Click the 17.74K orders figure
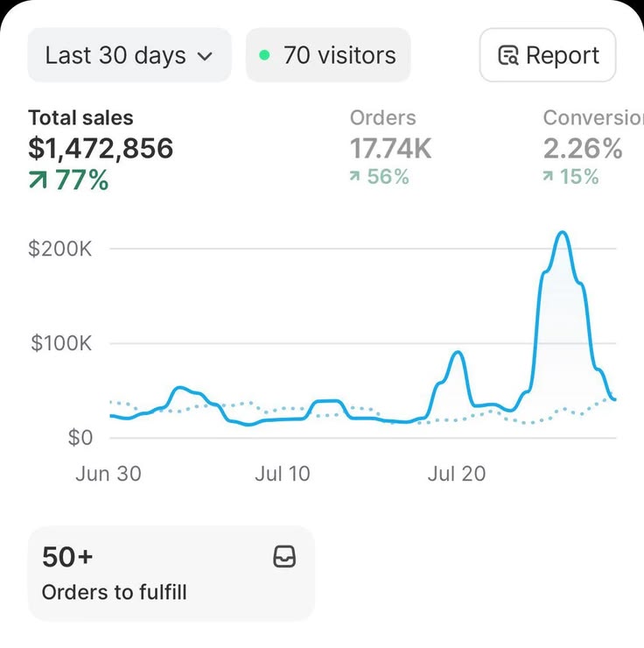The width and height of the screenshot is (644, 648). coord(390,148)
